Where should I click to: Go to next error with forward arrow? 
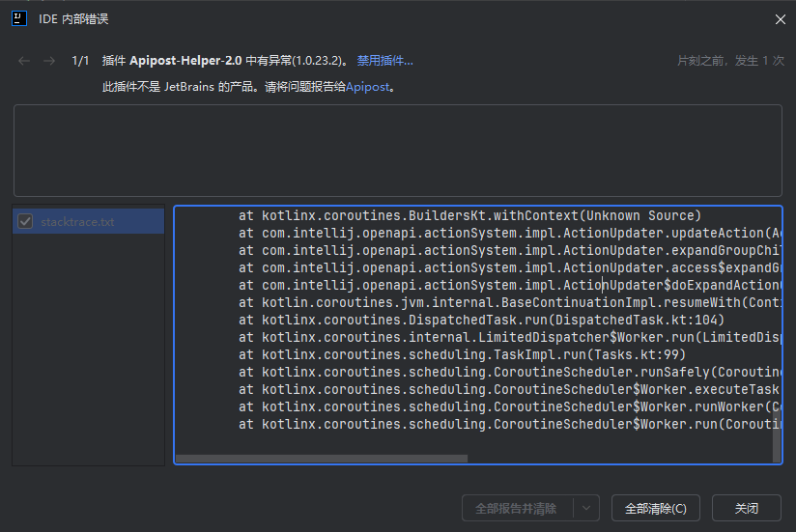coord(49,61)
